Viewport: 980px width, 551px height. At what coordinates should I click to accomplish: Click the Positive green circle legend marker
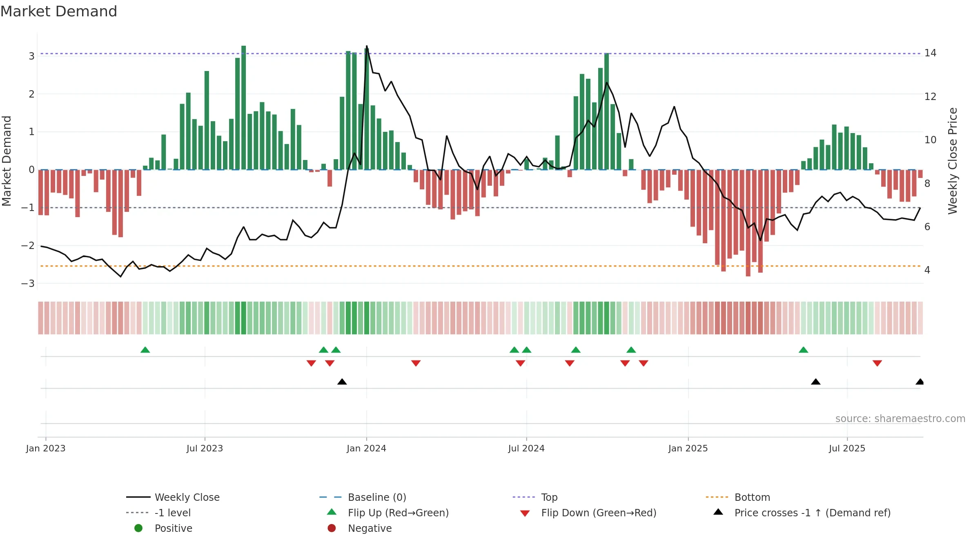pyautogui.click(x=138, y=528)
